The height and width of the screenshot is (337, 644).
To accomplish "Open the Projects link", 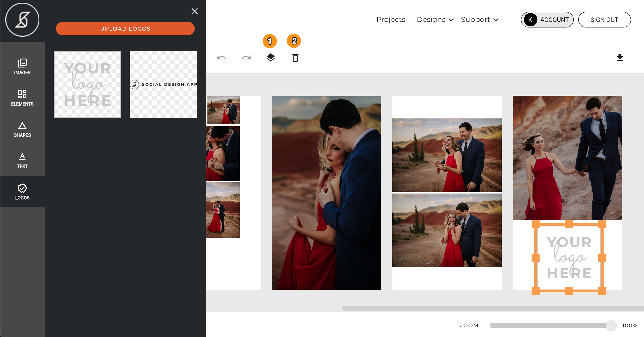I will coord(391,19).
